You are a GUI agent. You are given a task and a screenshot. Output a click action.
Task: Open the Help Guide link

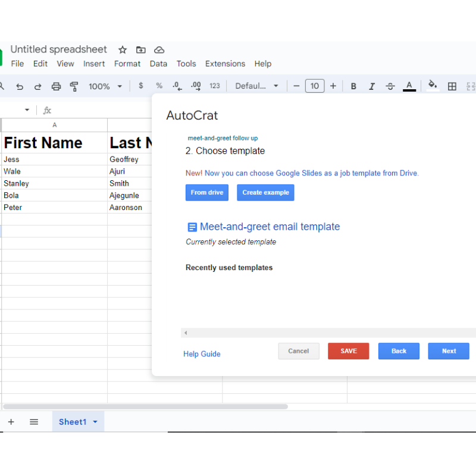point(202,354)
